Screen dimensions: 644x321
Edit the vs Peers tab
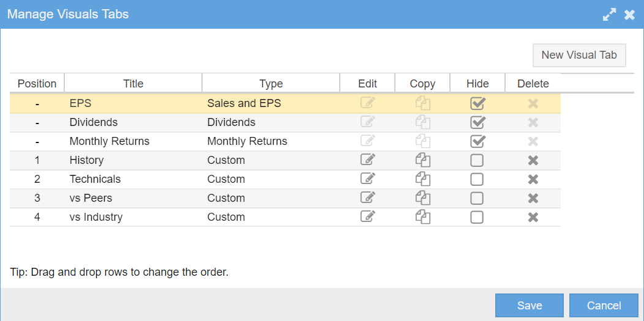367,197
